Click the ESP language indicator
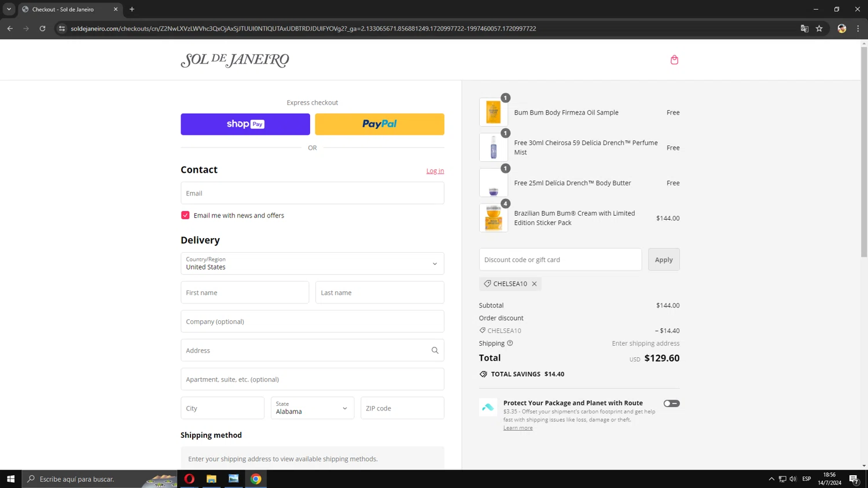868x488 pixels. point(807,479)
